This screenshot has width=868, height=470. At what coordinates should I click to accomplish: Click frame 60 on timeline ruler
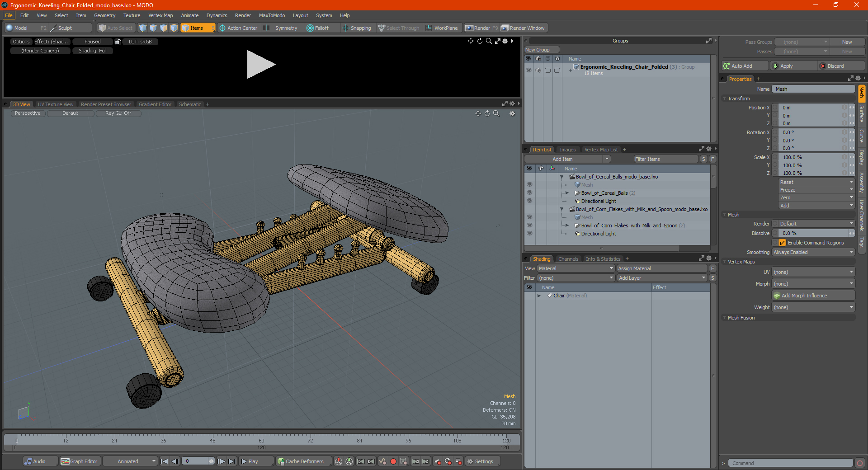(261, 440)
